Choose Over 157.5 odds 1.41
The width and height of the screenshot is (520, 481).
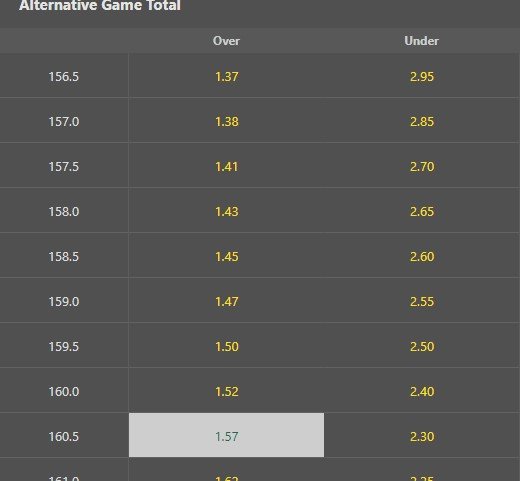[x=226, y=166]
